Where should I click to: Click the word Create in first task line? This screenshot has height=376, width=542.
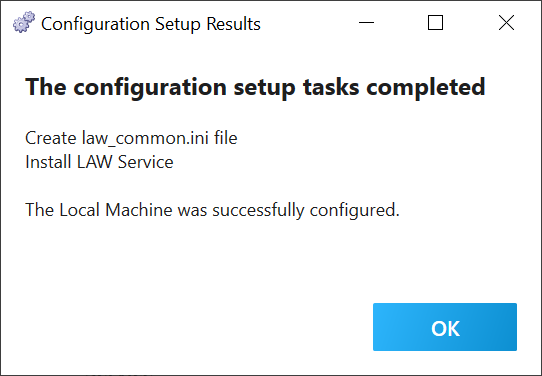51,138
